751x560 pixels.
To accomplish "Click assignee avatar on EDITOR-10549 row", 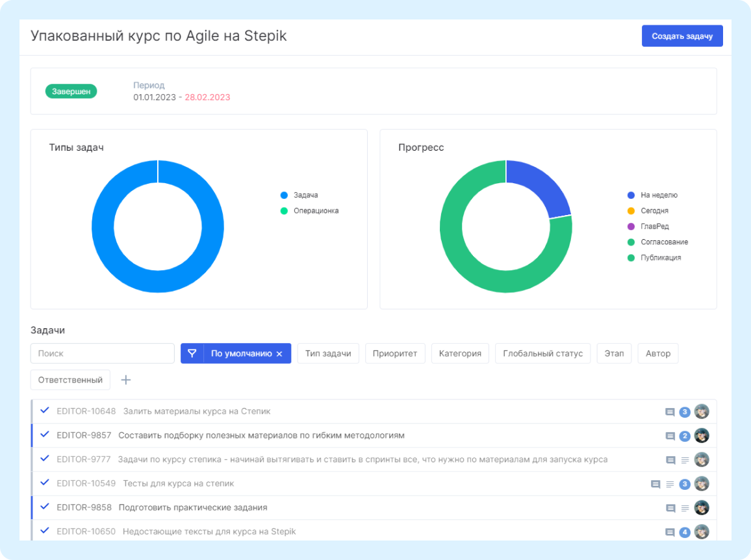I will coord(702,483).
